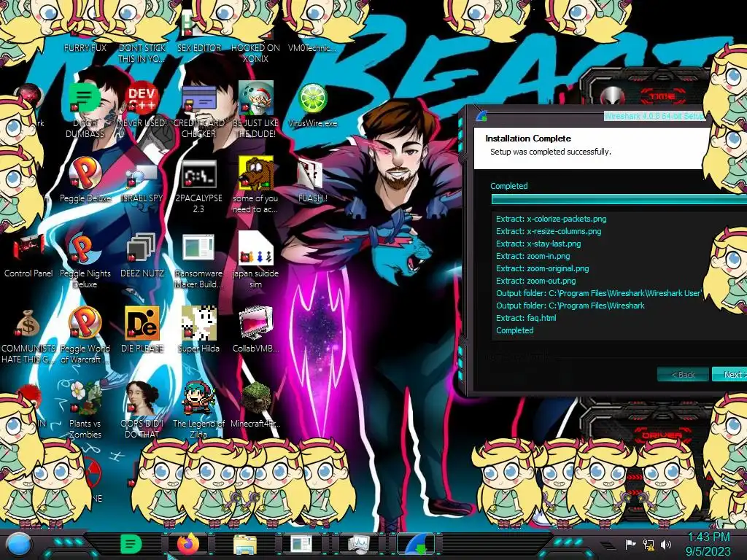
Task: Select the DONT STICK THIS IN YO... icon
Action: [x=142, y=53]
